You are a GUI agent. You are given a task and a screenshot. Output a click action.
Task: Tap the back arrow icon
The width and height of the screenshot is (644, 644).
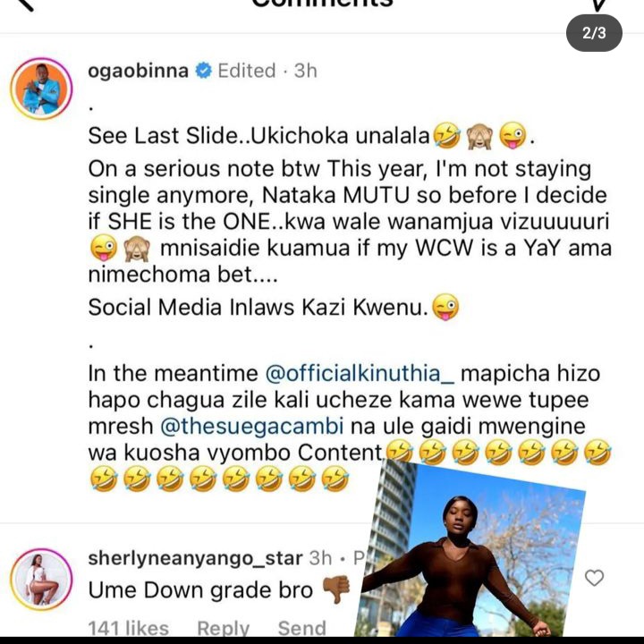tap(24, 4)
